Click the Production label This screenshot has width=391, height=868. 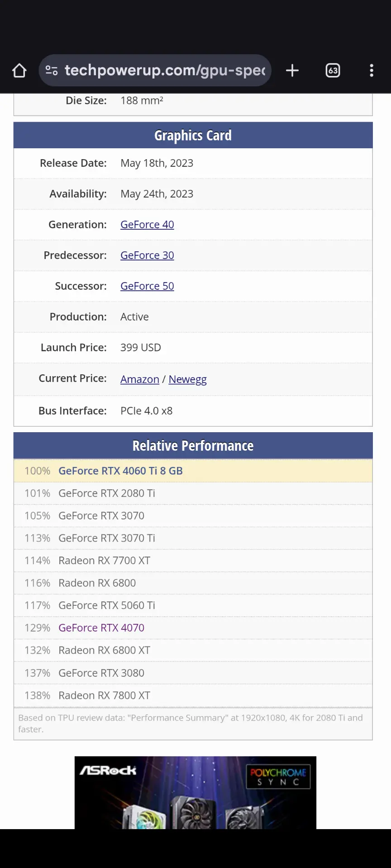(78, 317)
